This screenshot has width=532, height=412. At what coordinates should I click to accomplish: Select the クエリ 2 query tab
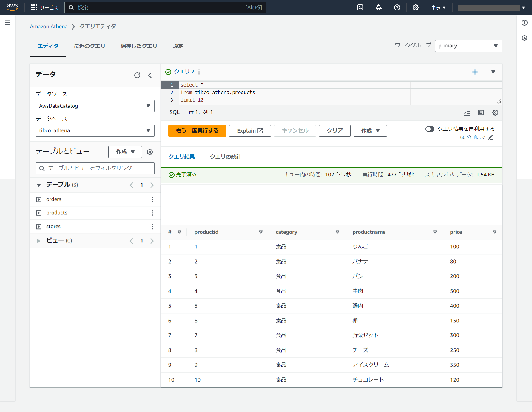[x=184, y=72]
